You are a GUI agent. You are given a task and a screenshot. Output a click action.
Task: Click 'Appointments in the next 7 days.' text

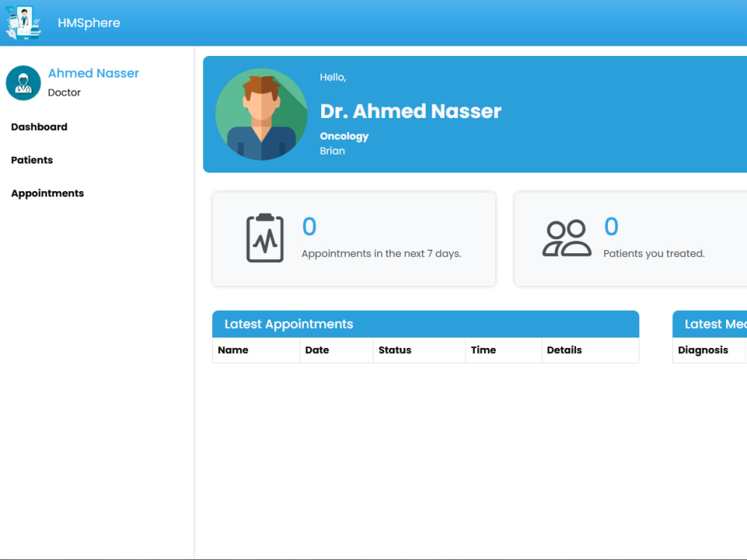point(381,253)
